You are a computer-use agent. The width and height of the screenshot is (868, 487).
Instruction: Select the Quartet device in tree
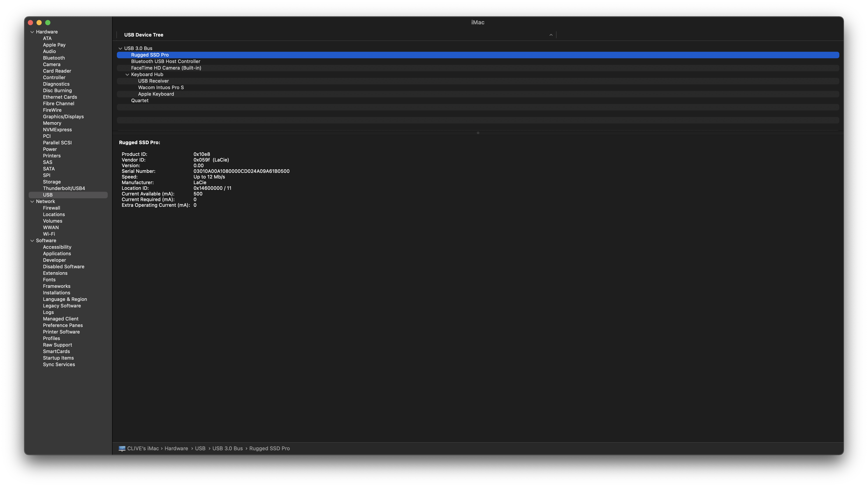pos(139,100)
